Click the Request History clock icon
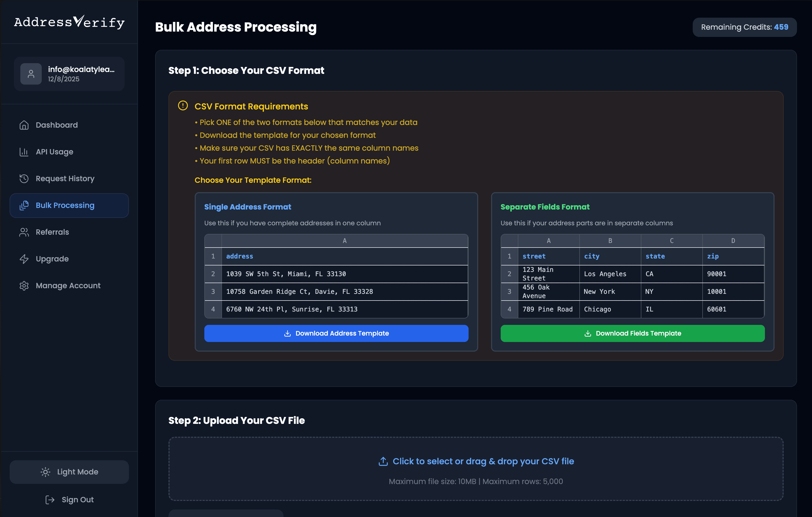 pyautogui.click(x=24, y=178)
